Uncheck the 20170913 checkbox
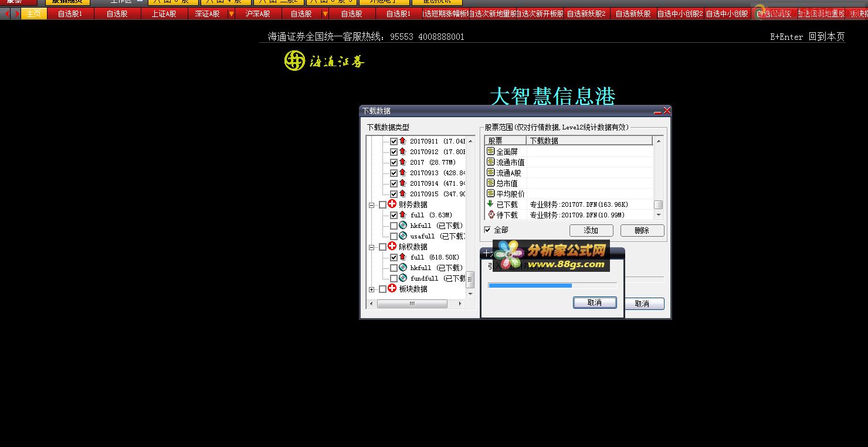 coord(394,173)
